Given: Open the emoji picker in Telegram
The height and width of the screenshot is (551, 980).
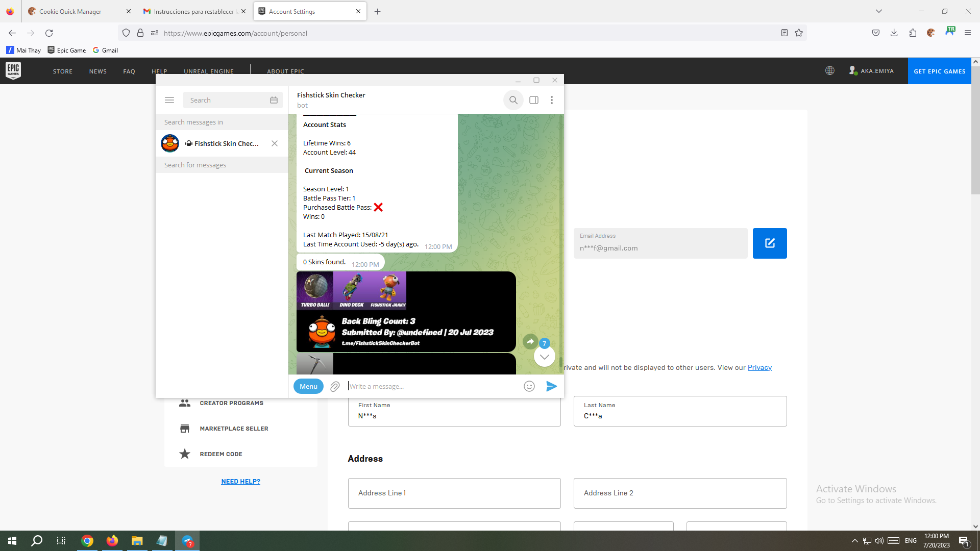Looking at the screenshot, I should click(529, 386).
